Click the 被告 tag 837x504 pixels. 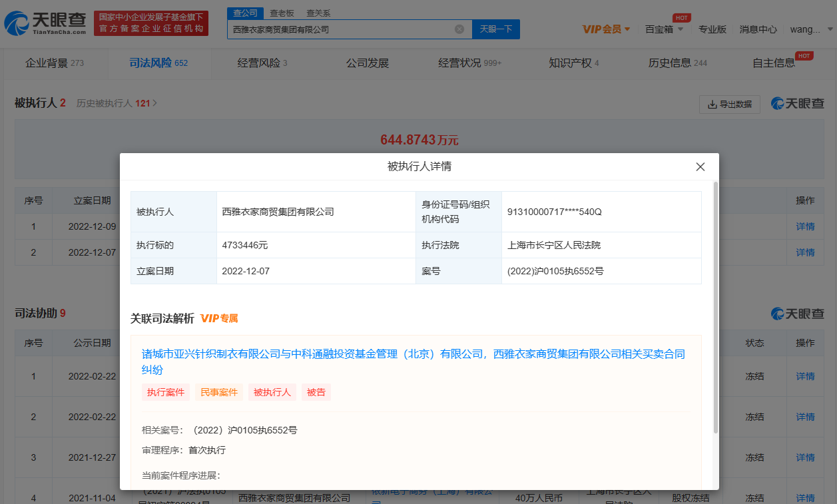coord(316,392)
